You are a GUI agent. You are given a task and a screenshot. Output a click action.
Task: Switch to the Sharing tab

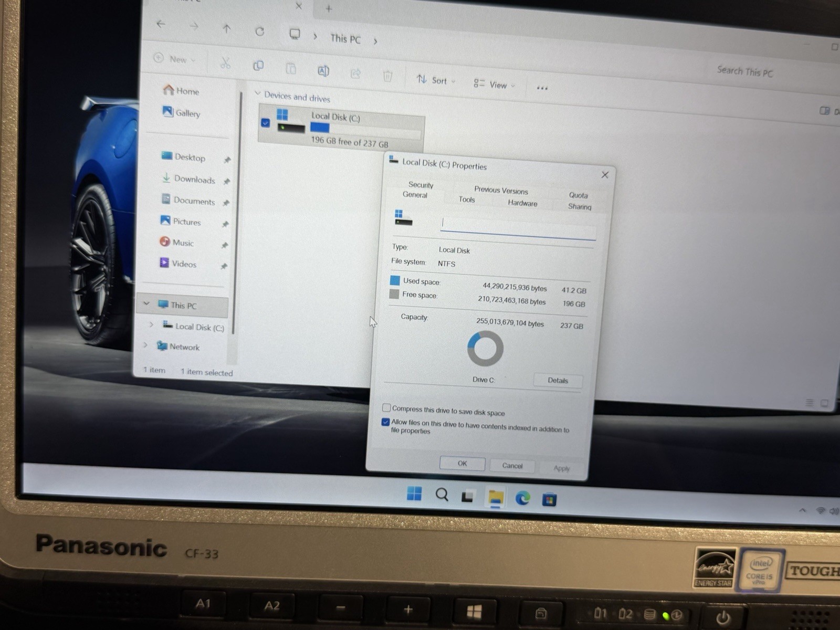tap(579, 206)
